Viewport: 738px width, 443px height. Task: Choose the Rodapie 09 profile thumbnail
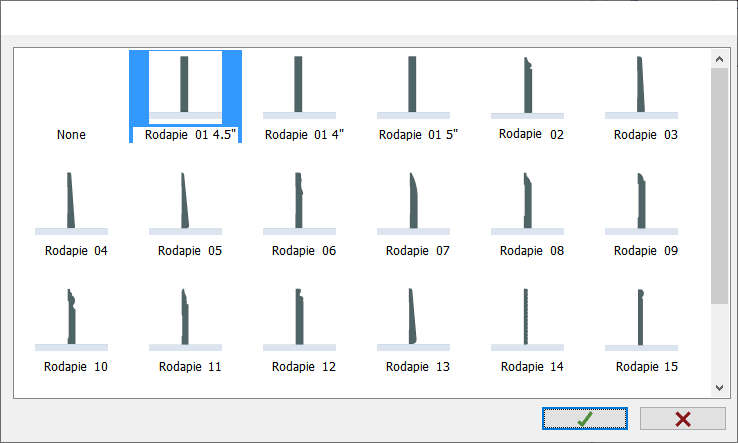[641, 203]
